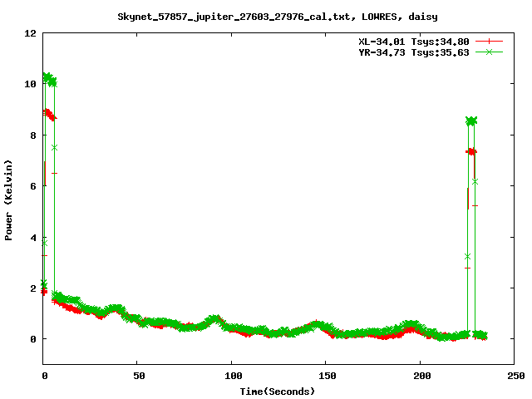
Task: Click the Time(Seconds) axis label
Action: tap(277, 392)
